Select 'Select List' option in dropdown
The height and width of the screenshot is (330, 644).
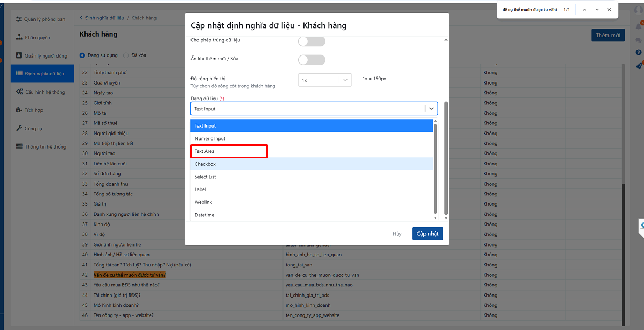[205, 177]
